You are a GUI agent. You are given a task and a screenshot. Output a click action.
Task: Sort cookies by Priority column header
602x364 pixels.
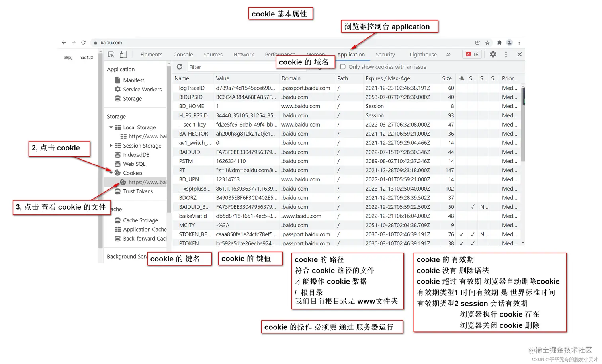(x=510, y=78)
